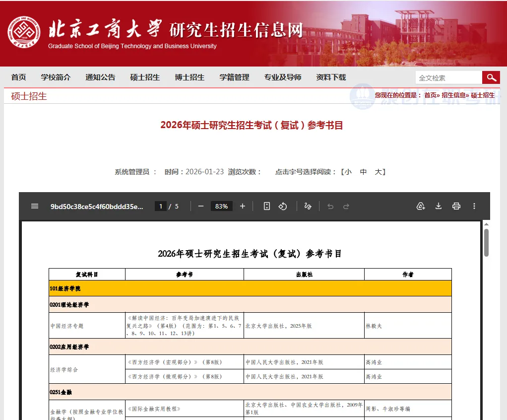Click the redo arrow in PDF toolbar

coord(346,207)
